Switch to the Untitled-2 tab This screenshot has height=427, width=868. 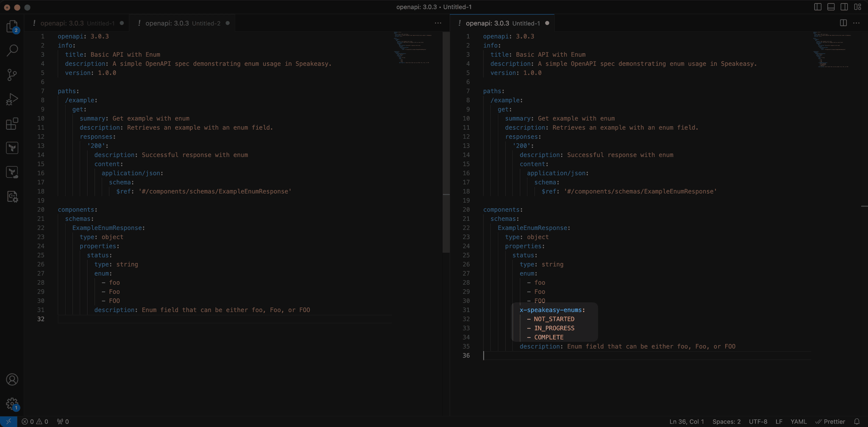(x=183, y=23)
